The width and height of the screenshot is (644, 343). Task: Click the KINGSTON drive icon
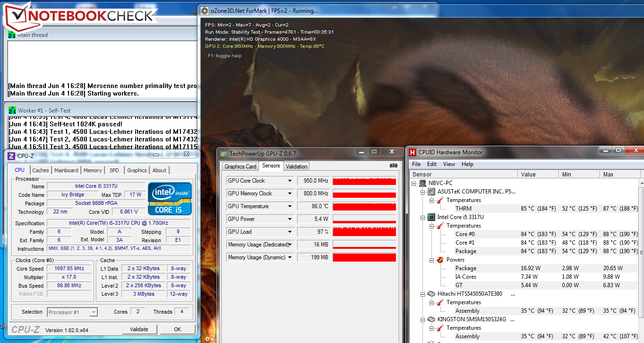point(431,319)
